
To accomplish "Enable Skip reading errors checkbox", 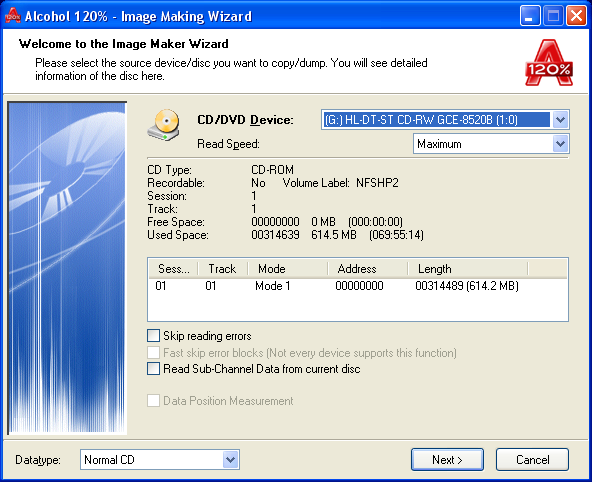I will click(153, 335).
